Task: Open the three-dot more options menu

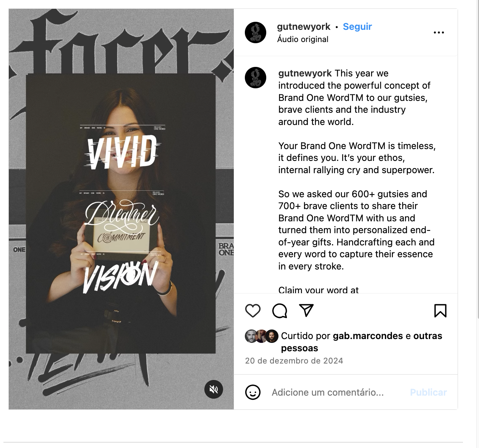Action: (439, 32)
